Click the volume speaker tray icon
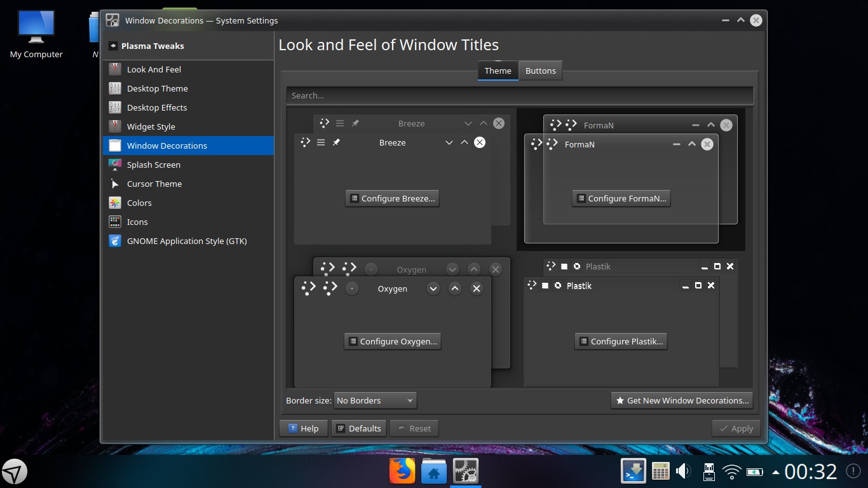This screenshot has height=488, width=868. (683, 471)
